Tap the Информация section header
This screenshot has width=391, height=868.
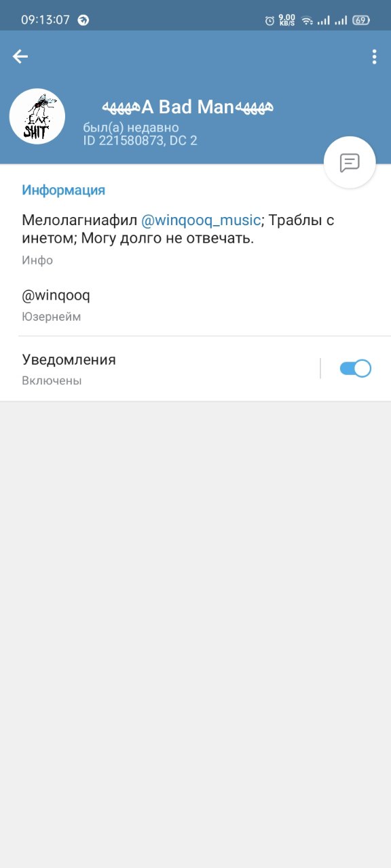pyautogui.click(x=63, y=190)
